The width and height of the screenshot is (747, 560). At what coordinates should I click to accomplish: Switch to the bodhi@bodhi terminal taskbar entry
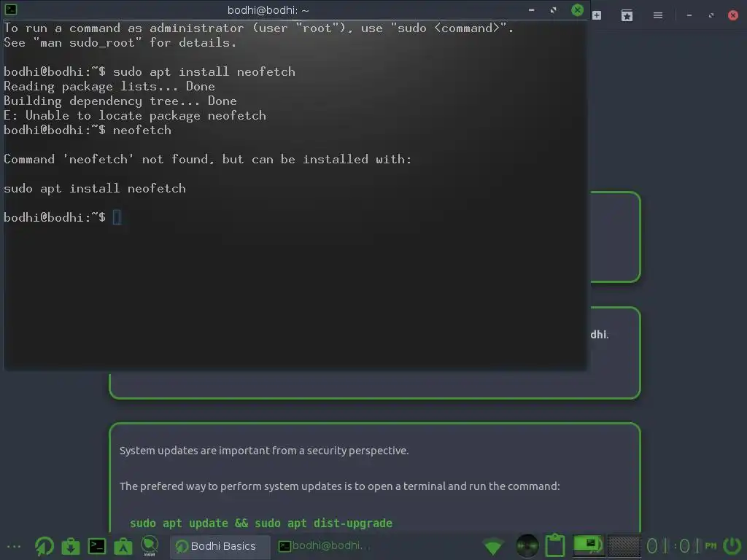(324, 546)
